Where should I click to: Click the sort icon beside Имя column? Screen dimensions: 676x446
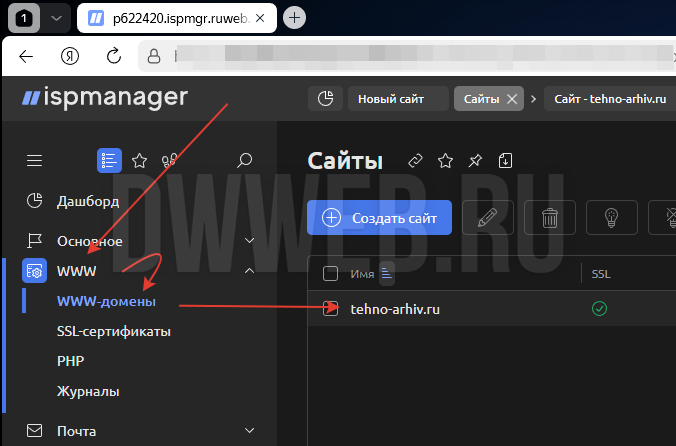387,274
